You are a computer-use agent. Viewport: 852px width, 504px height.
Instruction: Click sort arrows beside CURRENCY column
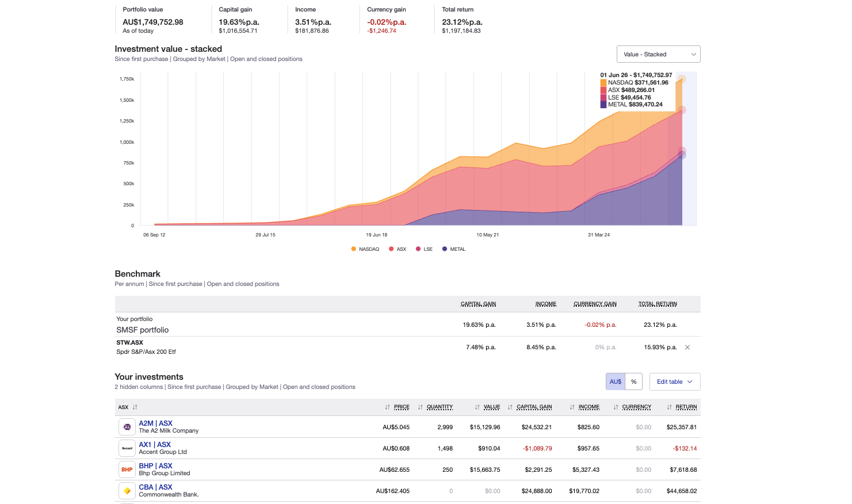tap(616, 407)
